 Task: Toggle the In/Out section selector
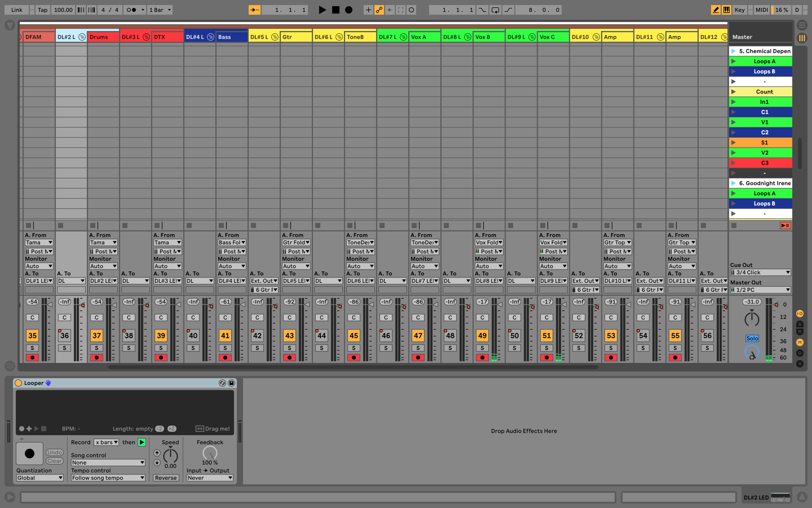point(800,313)
